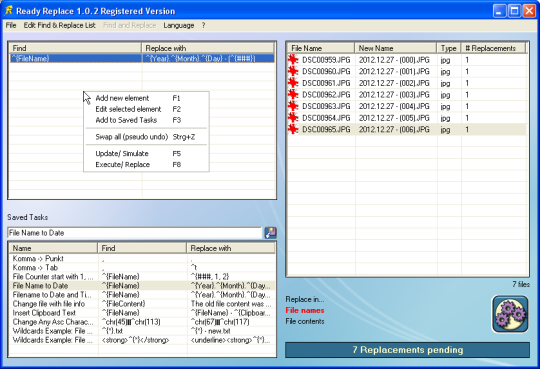Click the 7 files count label
Image resolution: width=540 pixels, height=369 pixels.
521,284
